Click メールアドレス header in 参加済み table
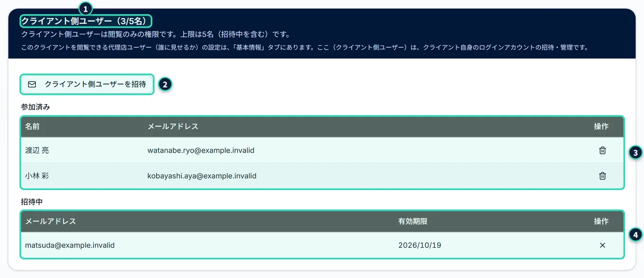 point(173,127)
